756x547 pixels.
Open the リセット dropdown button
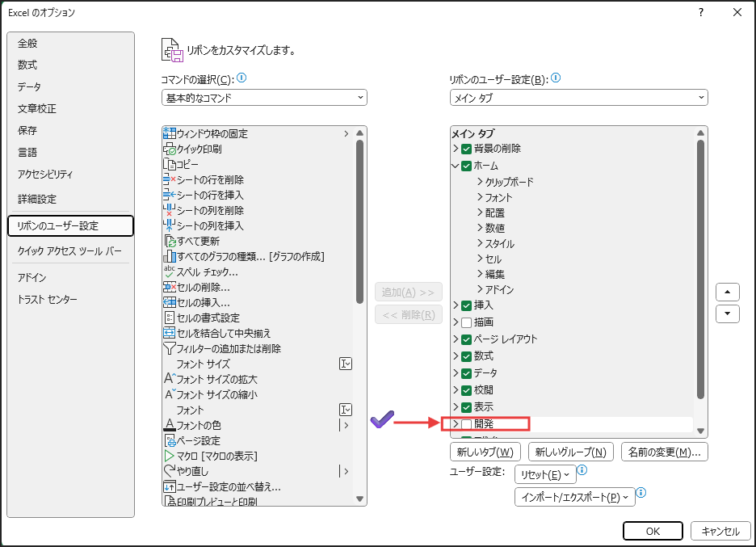click(545, 474)
